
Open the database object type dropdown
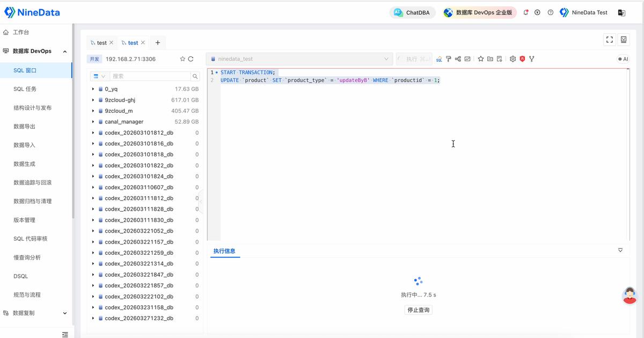coord(100,76)
